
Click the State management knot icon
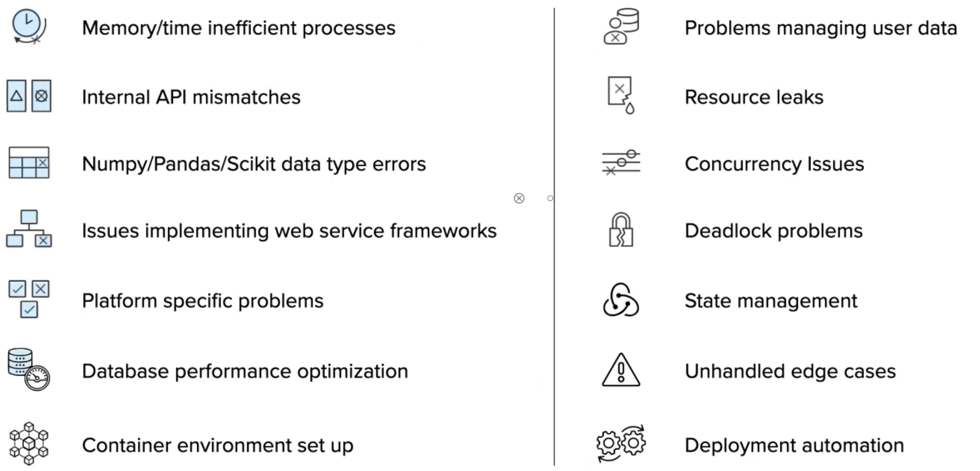pyautogui.click(x=621, y=301)
